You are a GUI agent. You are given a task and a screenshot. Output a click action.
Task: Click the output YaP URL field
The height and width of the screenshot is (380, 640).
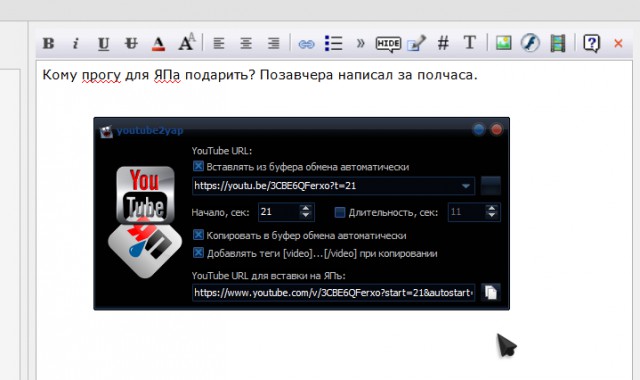(x=333, y=293)
